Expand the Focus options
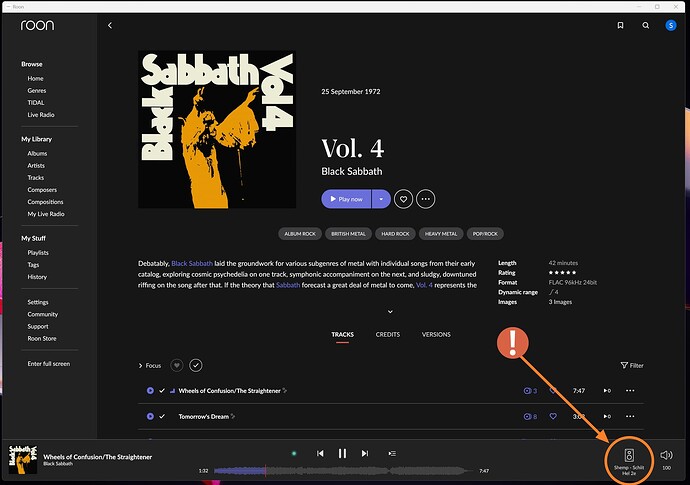690x485 pixels. click(150, 365)
